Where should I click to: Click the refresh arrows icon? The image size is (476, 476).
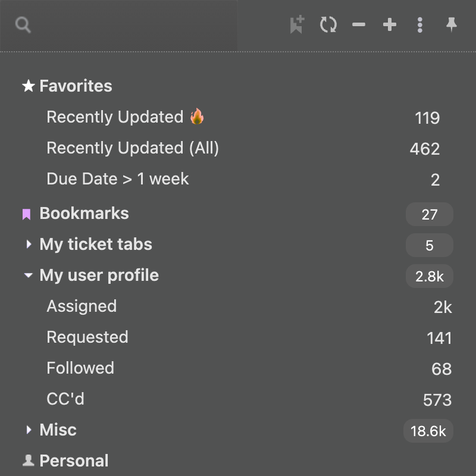pyautogui.click(x=328, y=24)
